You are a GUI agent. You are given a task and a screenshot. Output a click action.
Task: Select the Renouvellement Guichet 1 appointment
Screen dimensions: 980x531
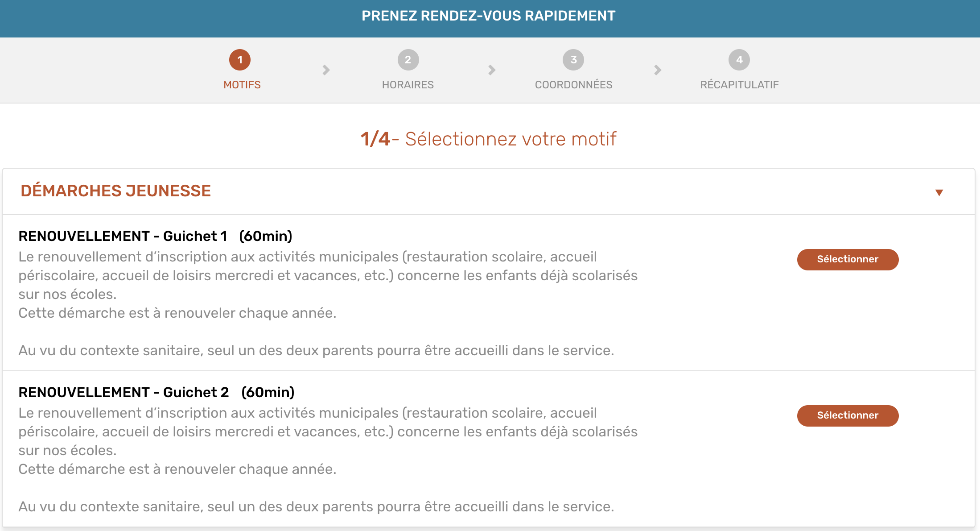coord(848,259)
